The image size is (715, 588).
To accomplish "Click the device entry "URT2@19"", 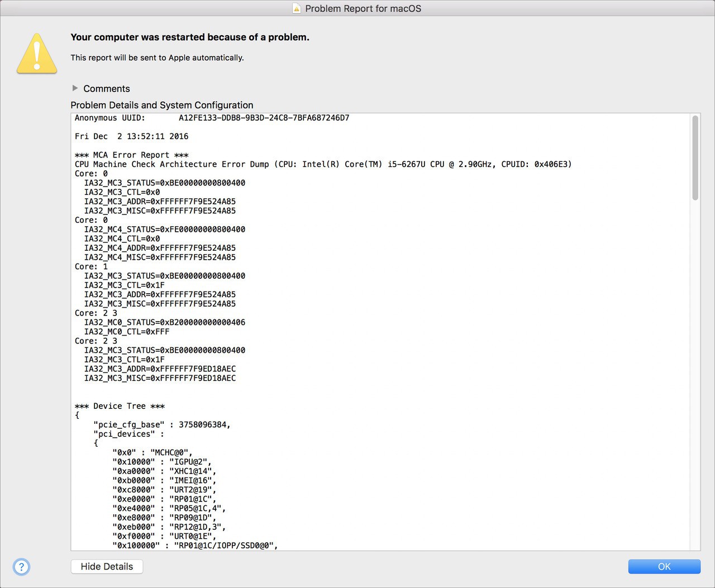I will pos(164,490).
